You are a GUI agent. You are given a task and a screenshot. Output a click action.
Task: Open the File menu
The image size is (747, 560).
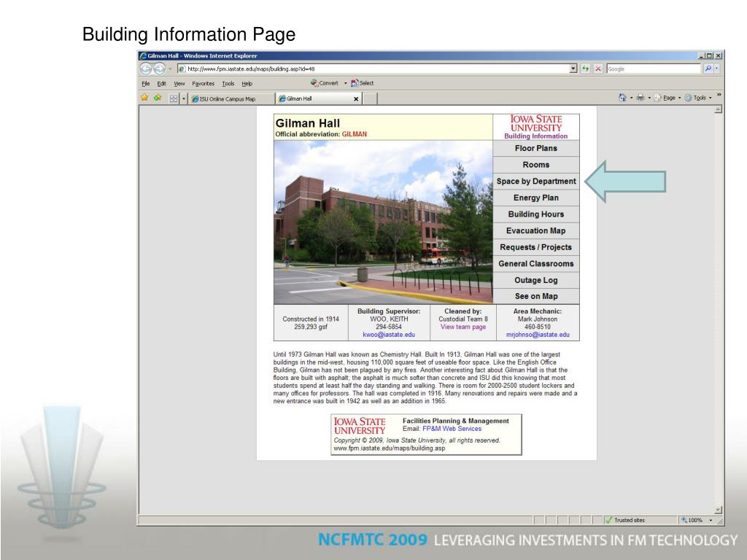[x=145, y=83]
